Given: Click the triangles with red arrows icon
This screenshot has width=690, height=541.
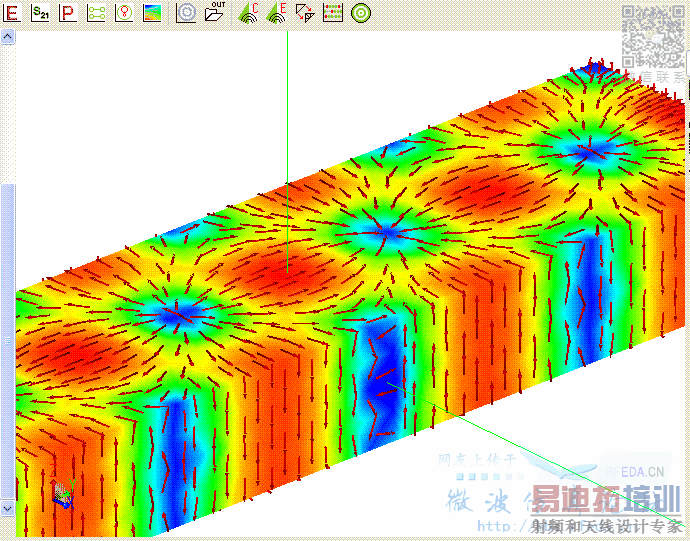Looking at the screenshot, I should [305, 13].
